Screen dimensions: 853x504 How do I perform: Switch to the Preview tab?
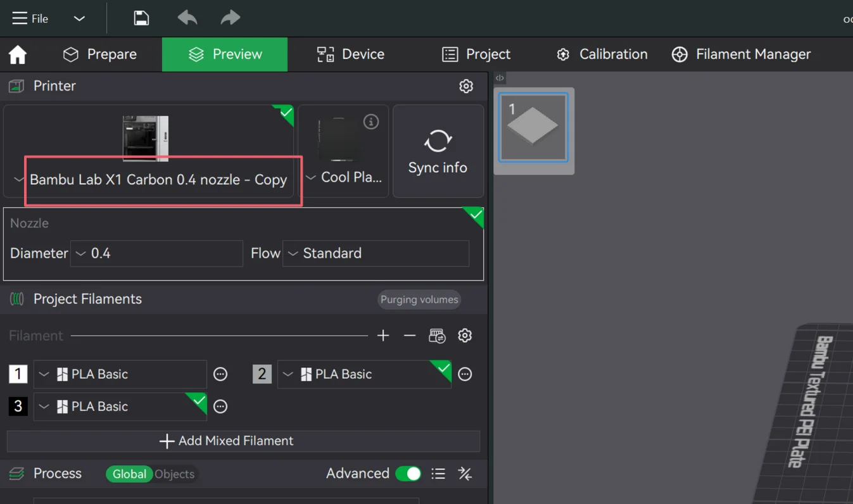pos(225,54)
